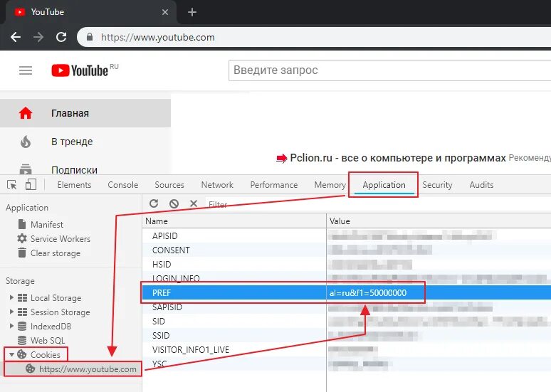The width and height of the screenshot is (551, 392).
Task: Click the Trending flame icon
Action: pos(26,142)
